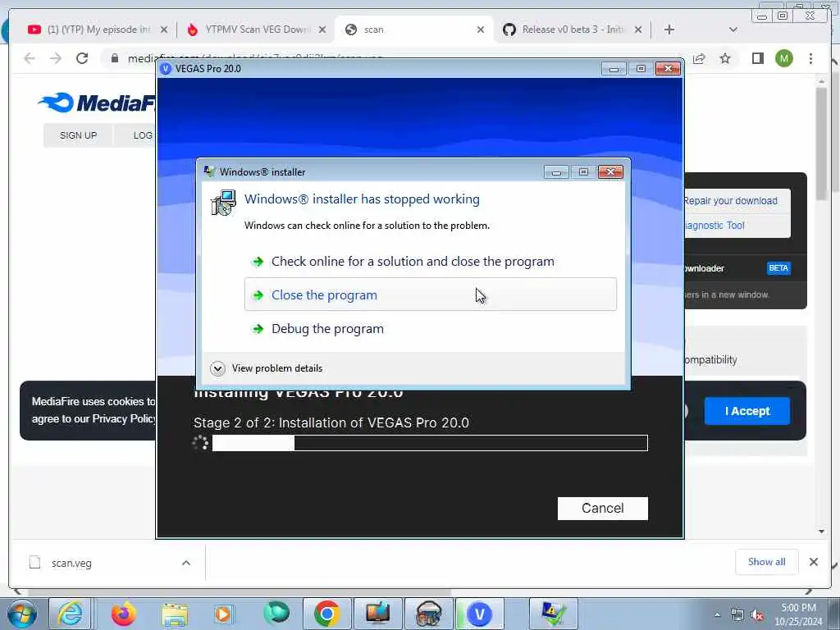Click SIGN UP on MediaFire

pos(78,135)
